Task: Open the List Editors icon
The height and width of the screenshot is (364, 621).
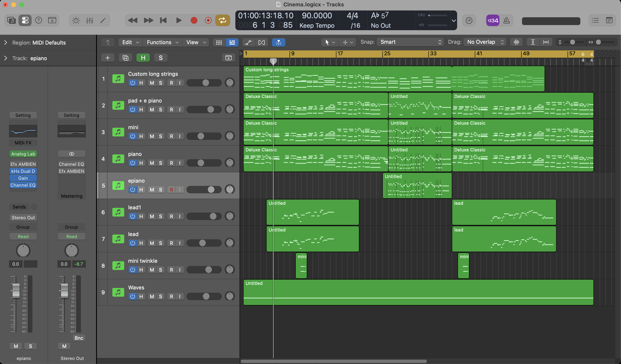Action: 595,21
